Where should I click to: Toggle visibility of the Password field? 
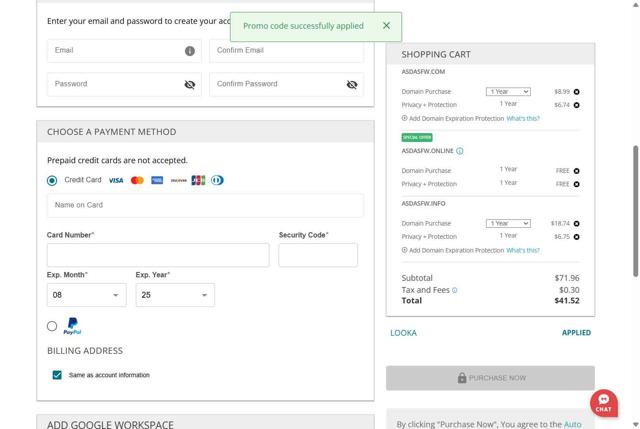point(190,84)
